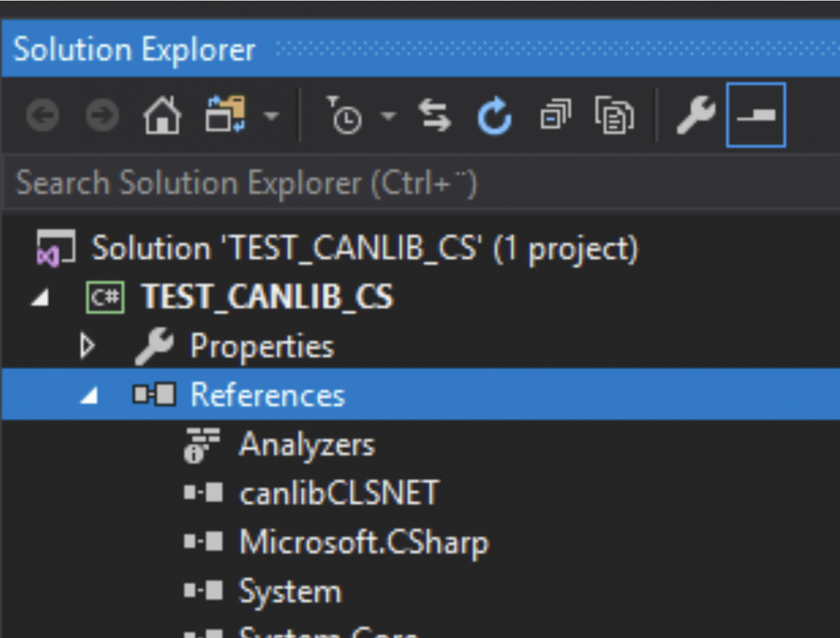Select the Microsoft.CSharp reference
This screenshot has width=840, height=638.
(364, 542)
